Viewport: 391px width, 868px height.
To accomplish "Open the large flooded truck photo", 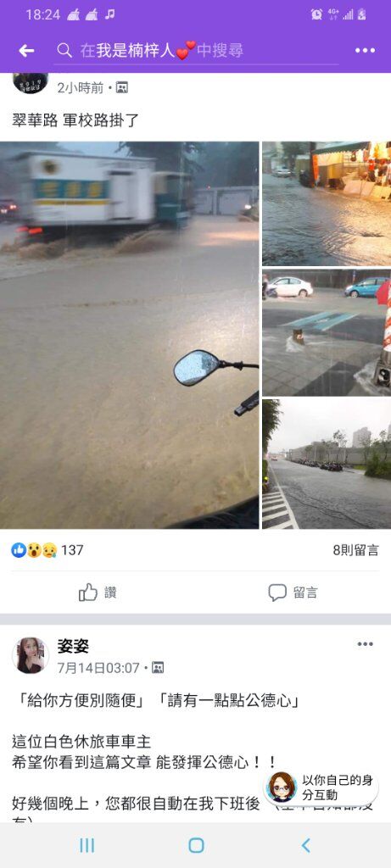I will [x=129, y=335].
